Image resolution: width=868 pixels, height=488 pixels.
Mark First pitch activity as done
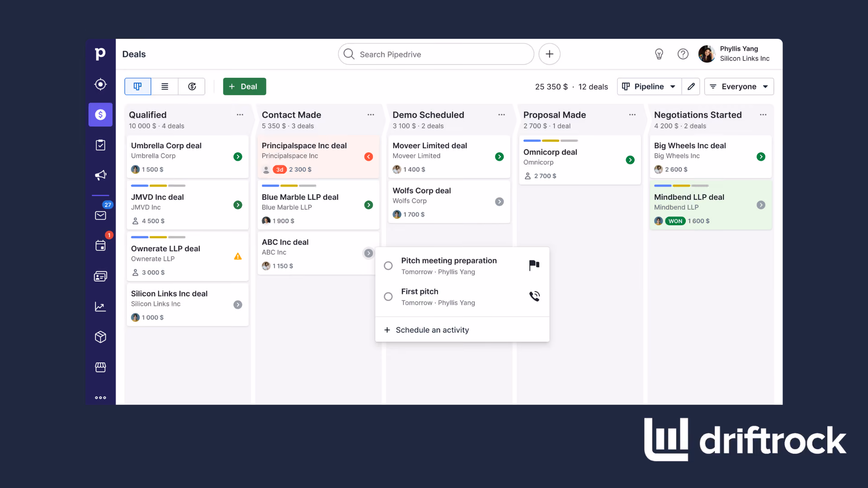pos(388,297)
